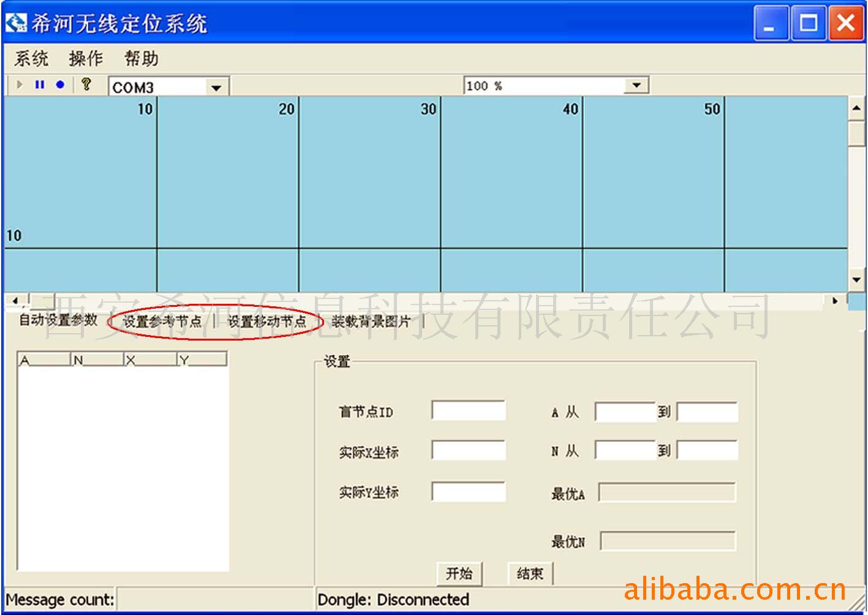Minimize the 希河无线定位系统 window

pyautogui.click(x=770, y=23)
